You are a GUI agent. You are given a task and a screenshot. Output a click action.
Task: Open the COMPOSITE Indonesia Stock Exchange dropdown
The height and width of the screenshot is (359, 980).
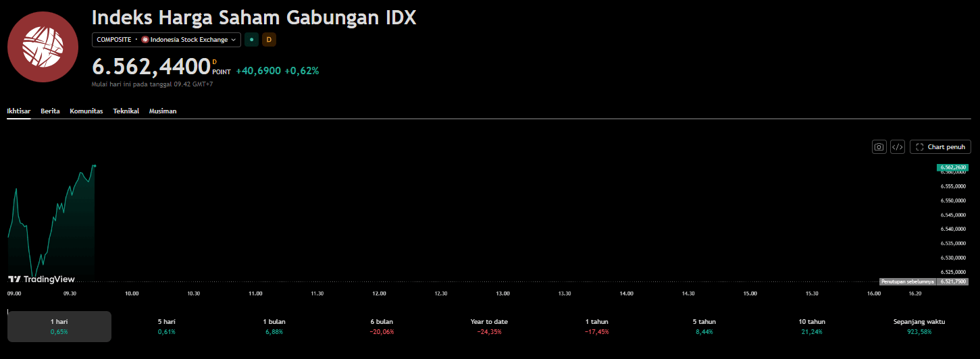click(166, 40)
